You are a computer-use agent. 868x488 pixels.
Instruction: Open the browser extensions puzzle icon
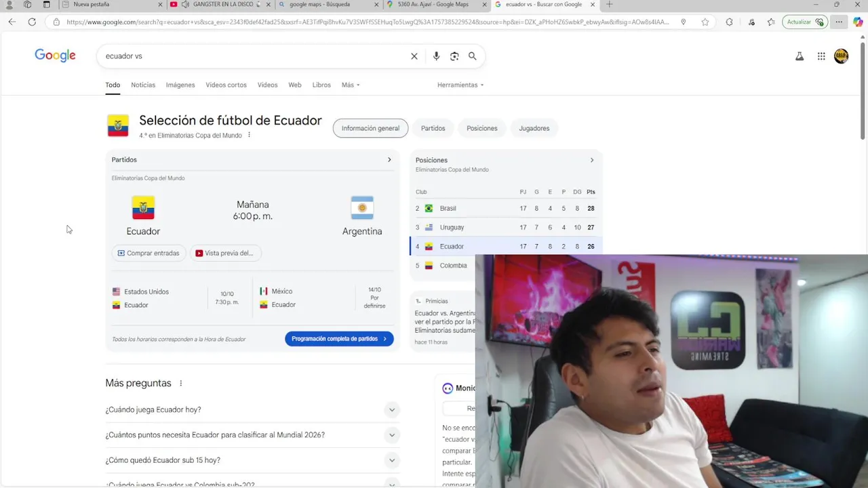point(729,22)
